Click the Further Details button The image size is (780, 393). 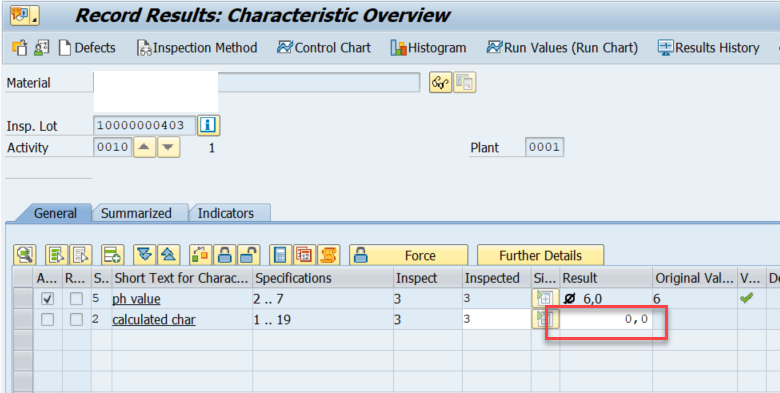pos(541,255)
